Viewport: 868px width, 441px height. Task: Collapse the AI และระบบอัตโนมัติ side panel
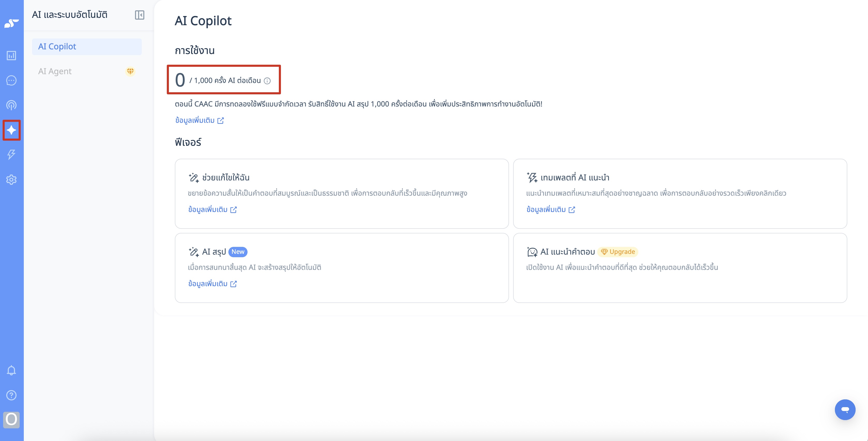pos(139,15)
